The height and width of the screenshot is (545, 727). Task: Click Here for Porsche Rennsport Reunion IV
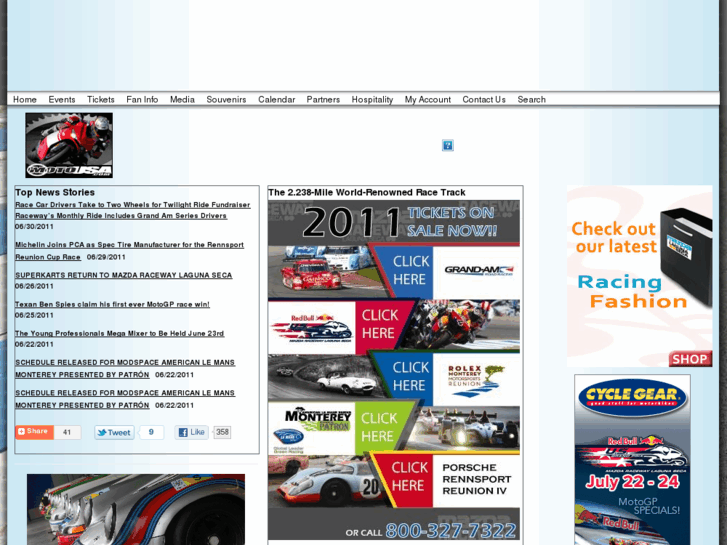tap(409, 477)
